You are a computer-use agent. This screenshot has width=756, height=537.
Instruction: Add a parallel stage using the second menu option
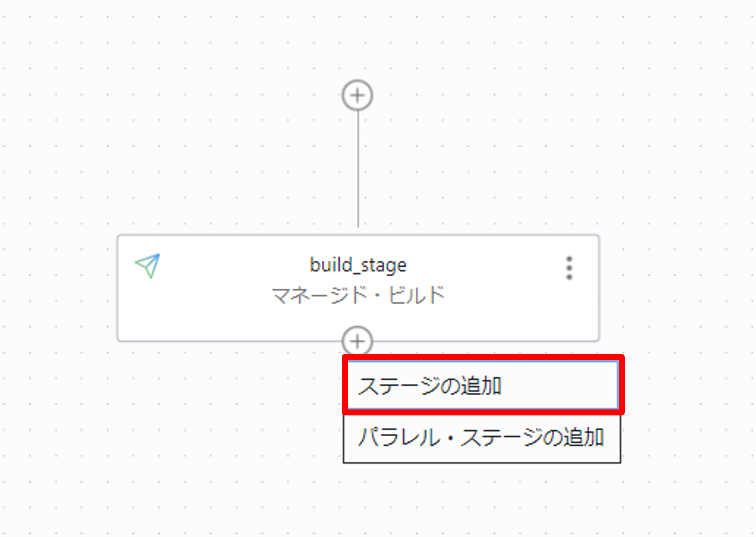[x=482, y=438]
